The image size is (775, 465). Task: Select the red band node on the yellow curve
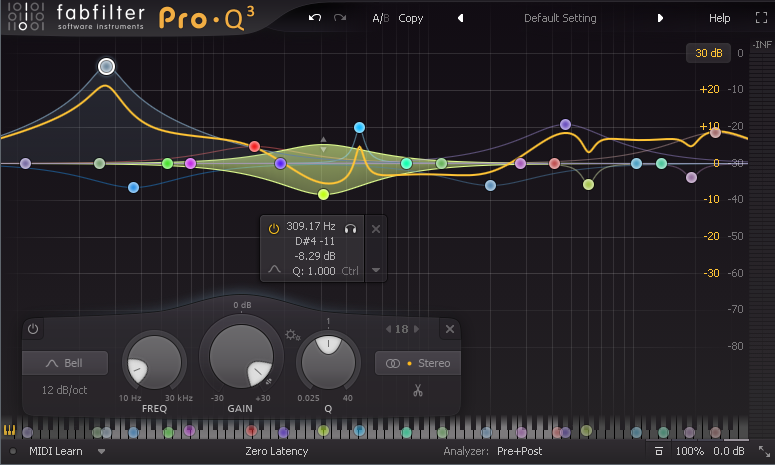[x=255, y=146]
